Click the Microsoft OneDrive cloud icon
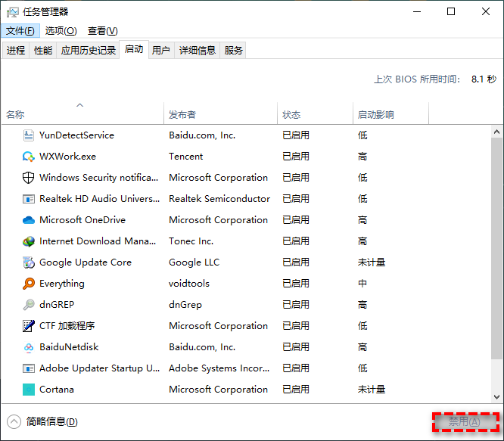Image resolution: width=504 pixels, height=441 pixels. 28,220
